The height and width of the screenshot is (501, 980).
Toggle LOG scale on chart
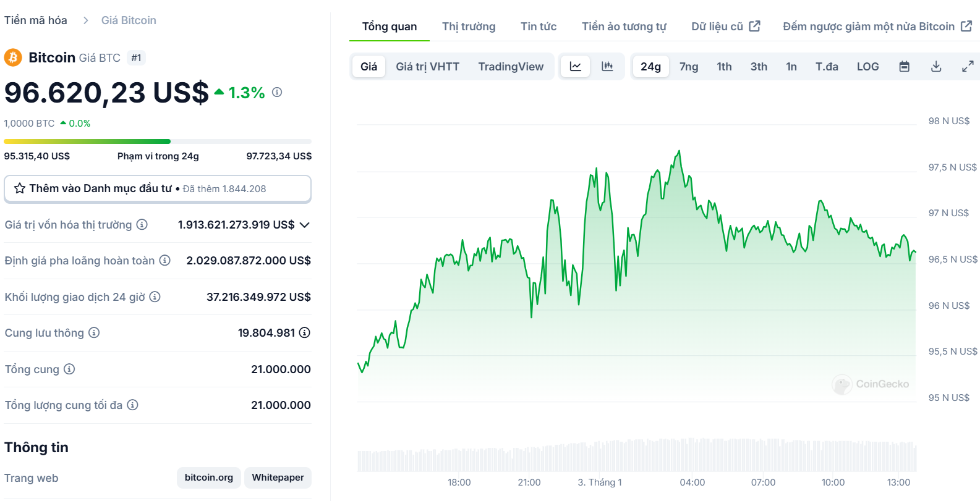(868, 66)
